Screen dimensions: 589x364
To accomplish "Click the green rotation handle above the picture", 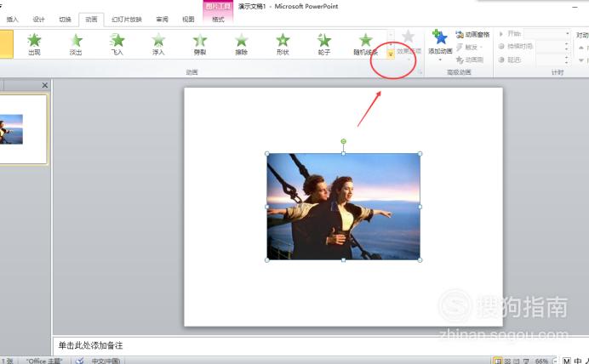I will coord(343,141).
